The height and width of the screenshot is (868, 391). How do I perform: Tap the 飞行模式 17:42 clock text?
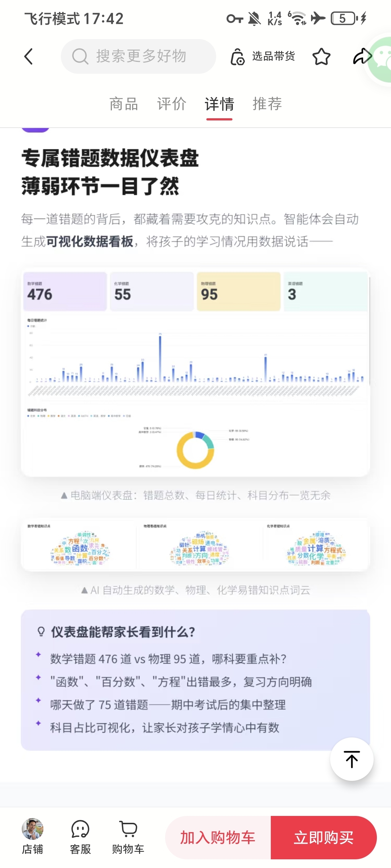point(74,18)
